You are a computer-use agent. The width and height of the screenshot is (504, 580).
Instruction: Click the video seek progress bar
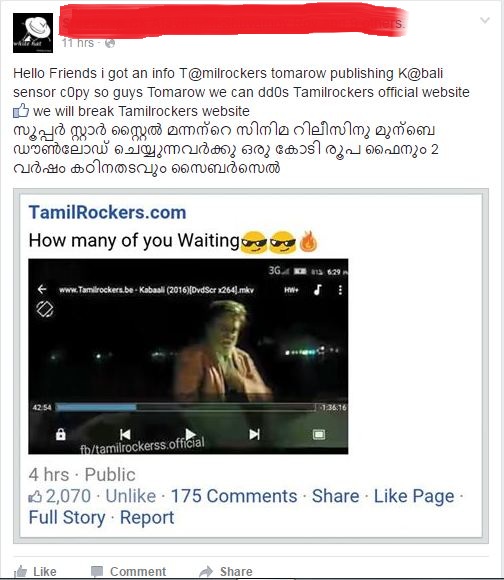186,407
